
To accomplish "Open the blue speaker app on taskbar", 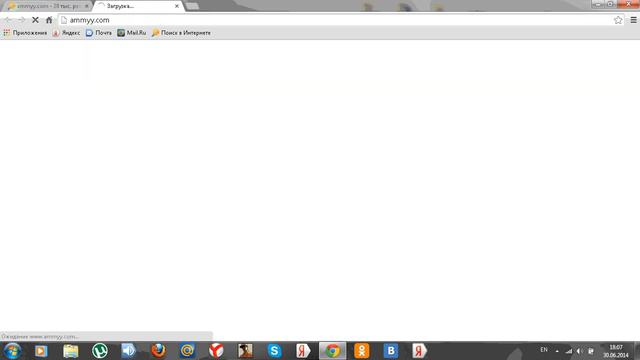I will [x=129, y=351].
